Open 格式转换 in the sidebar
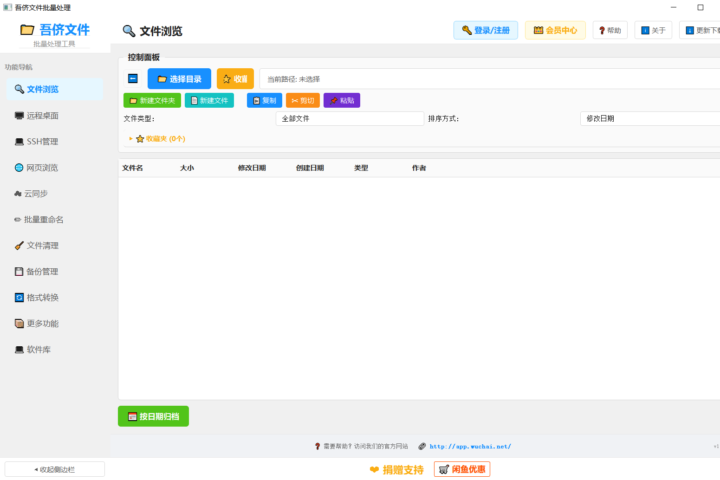This screenshot has width=720, height=480. pos(55,298)
